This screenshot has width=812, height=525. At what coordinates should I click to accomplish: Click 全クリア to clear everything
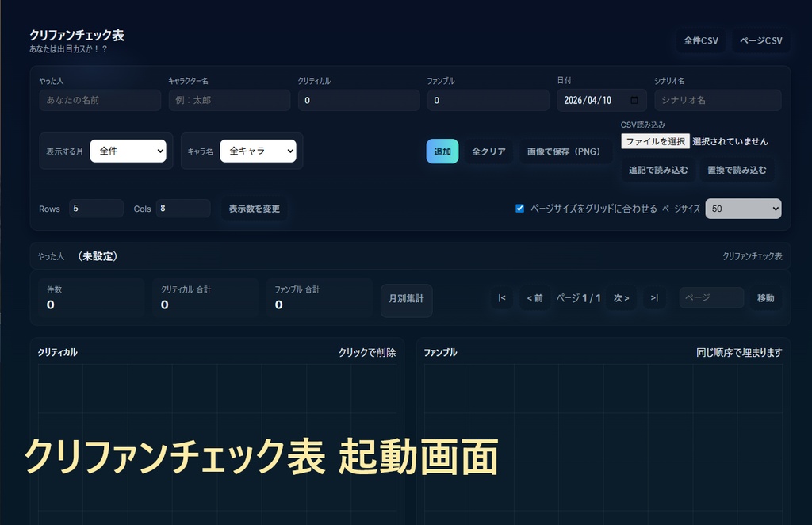coord(488,151)
